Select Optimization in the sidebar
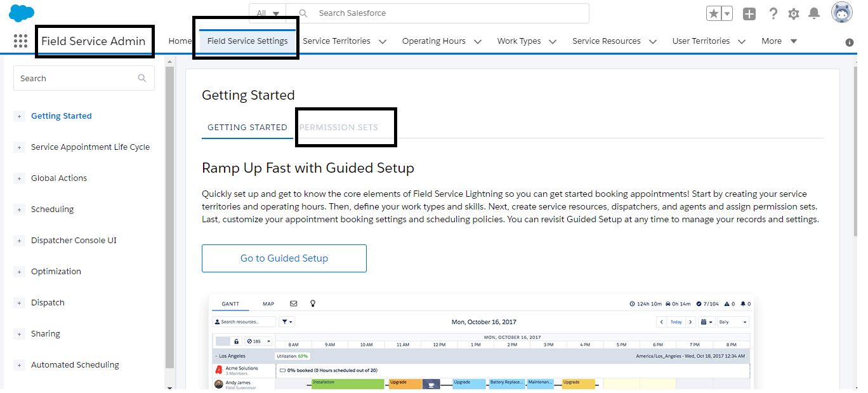This screenshot has height=393, width=868. coord(56,271)
